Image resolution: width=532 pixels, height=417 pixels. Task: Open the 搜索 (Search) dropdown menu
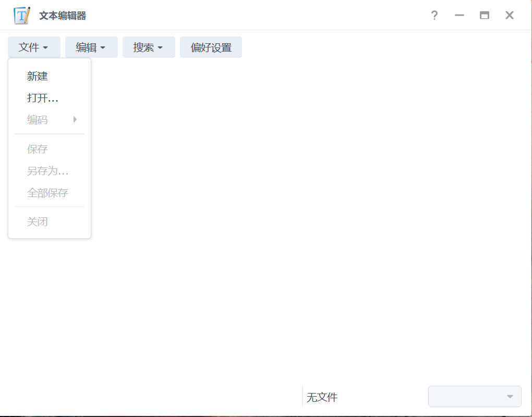click(x=149, y=47)
